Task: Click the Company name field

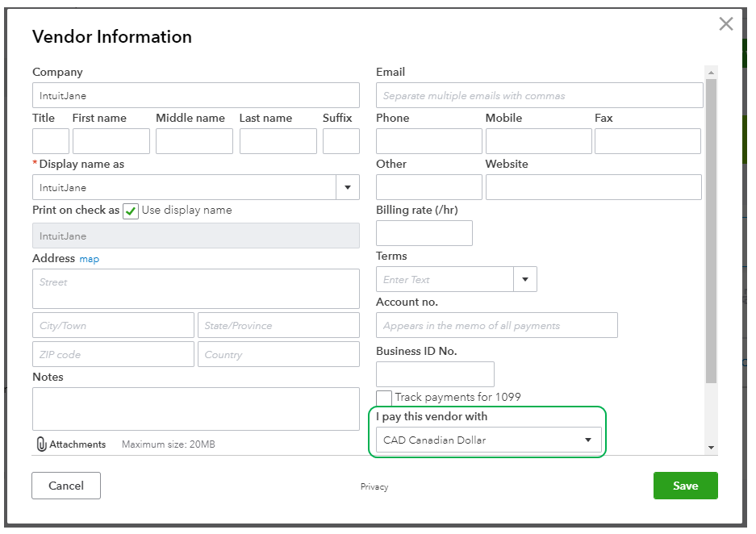Action: tap(196, 95)
